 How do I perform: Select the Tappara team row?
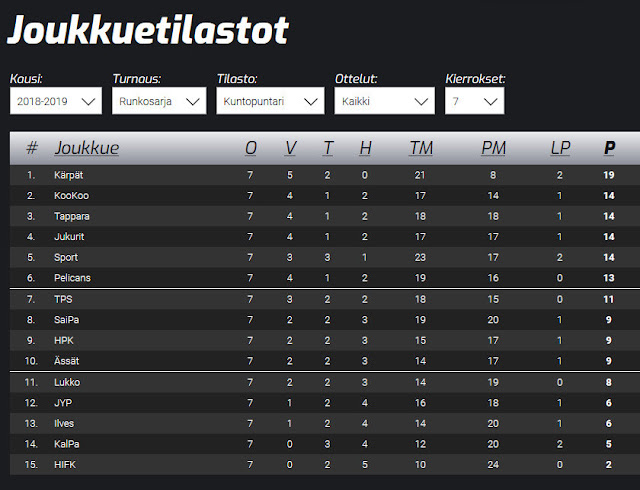[325, 216]
